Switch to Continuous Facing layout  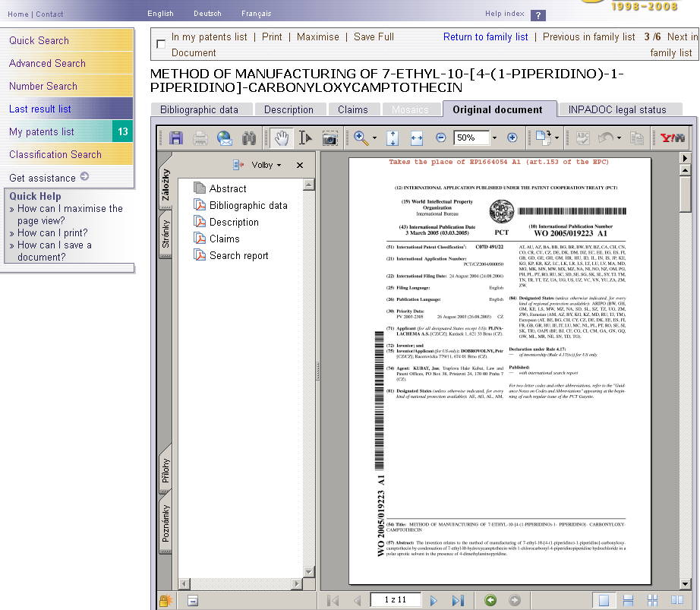coord(652,601)
